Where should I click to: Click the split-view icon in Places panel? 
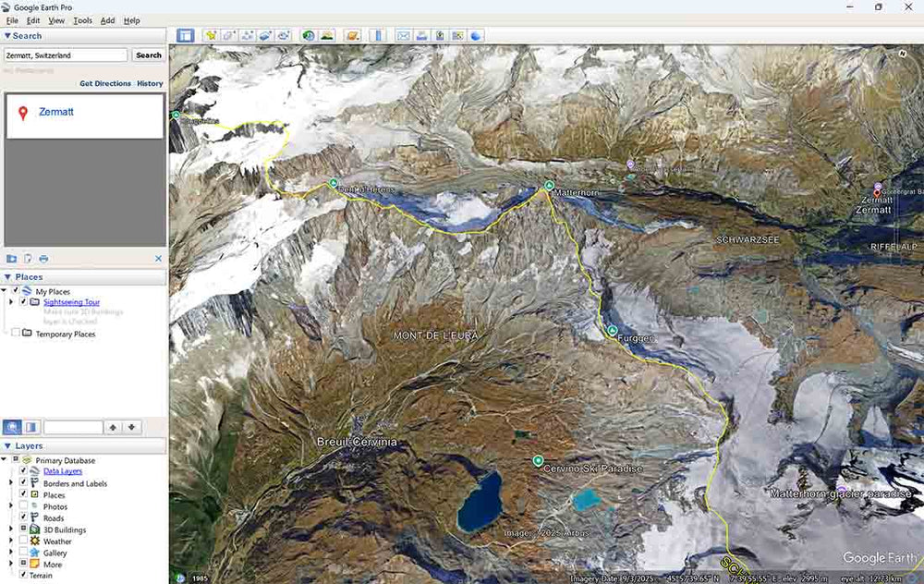click(30, 427)
